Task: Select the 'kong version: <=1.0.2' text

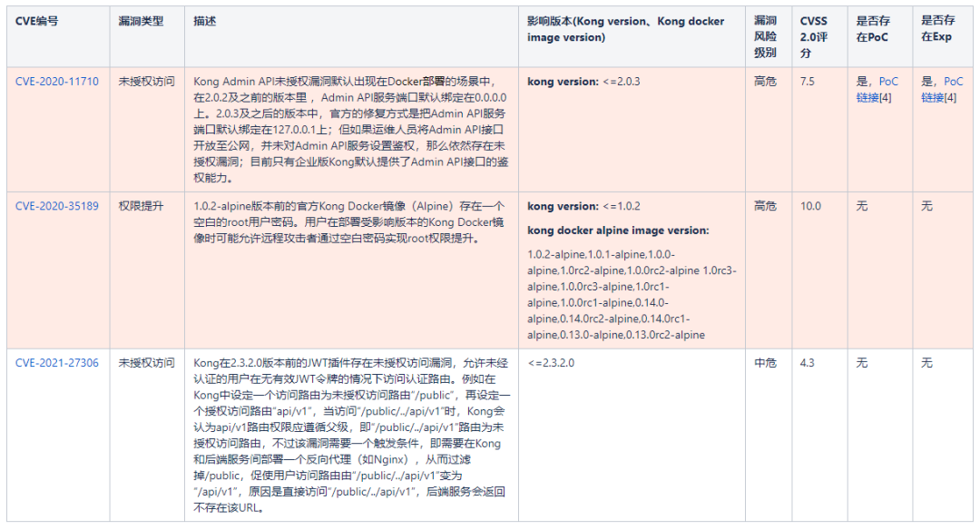Action: 583,206
